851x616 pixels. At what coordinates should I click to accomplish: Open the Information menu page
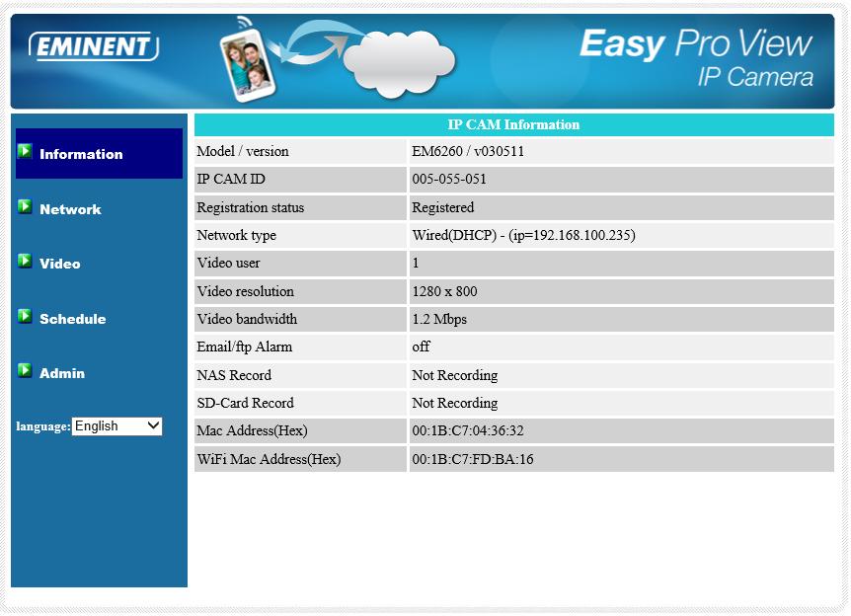pos(81,154)
